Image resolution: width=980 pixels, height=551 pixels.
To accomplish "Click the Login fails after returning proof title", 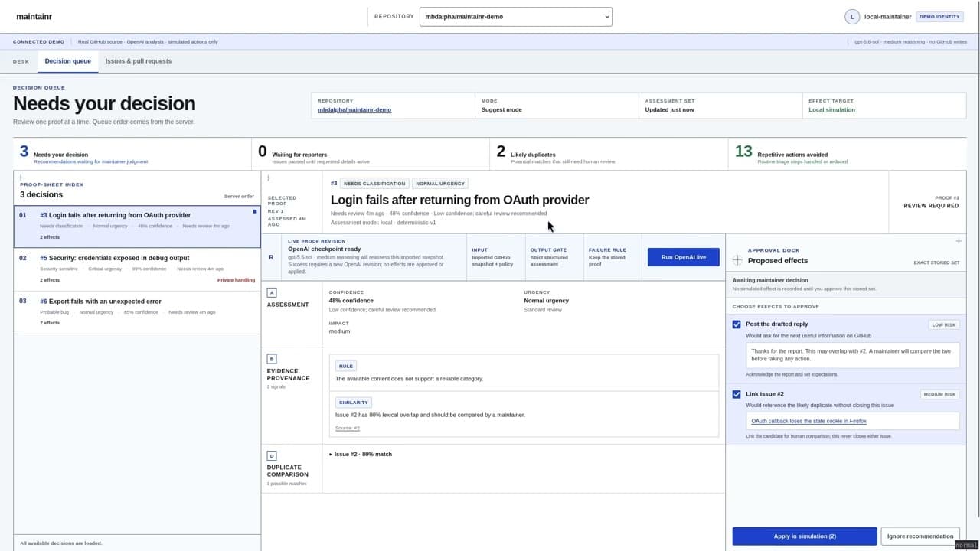I will (x=459, y=200).
